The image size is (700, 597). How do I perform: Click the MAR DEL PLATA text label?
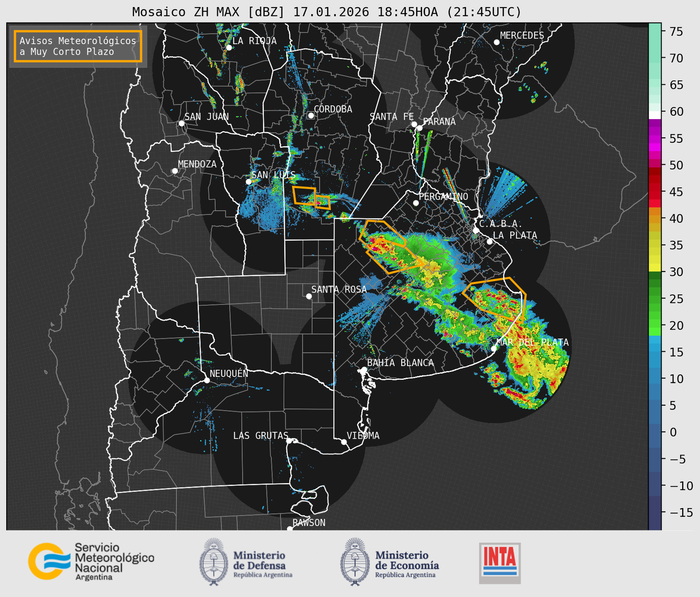[x=532, y=343]
